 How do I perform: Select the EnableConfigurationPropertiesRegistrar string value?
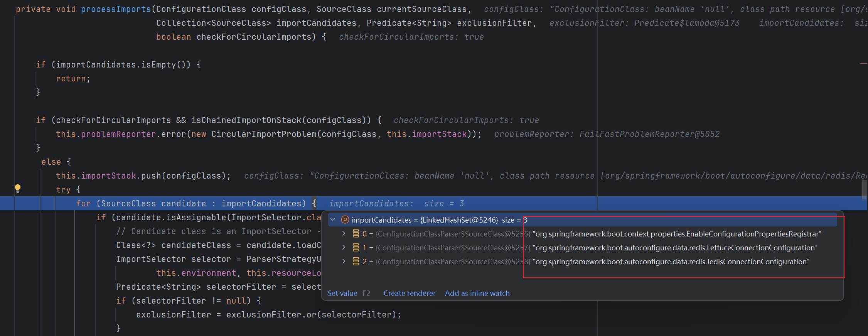tap(677, 234)
